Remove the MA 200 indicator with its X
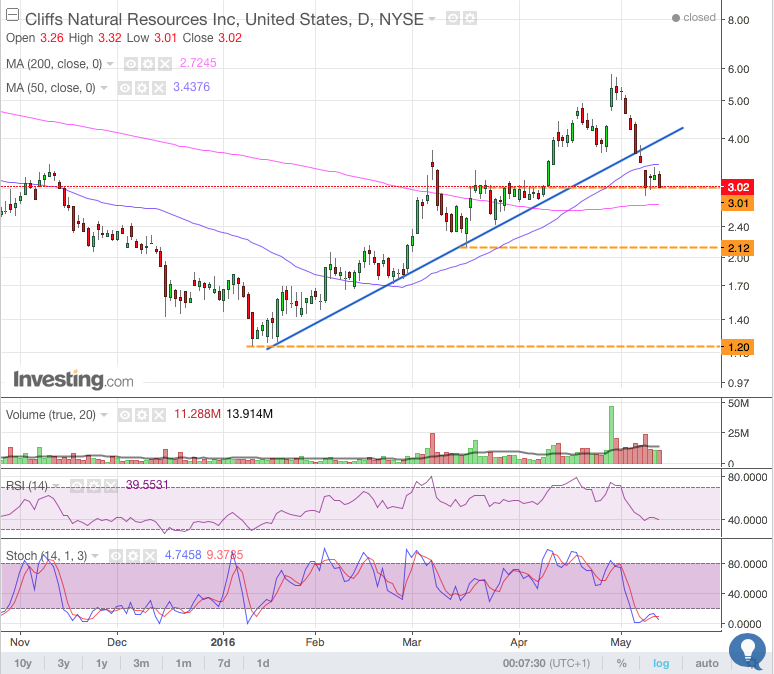Screen dimensions: 774x674 click(x=164, y=64)
